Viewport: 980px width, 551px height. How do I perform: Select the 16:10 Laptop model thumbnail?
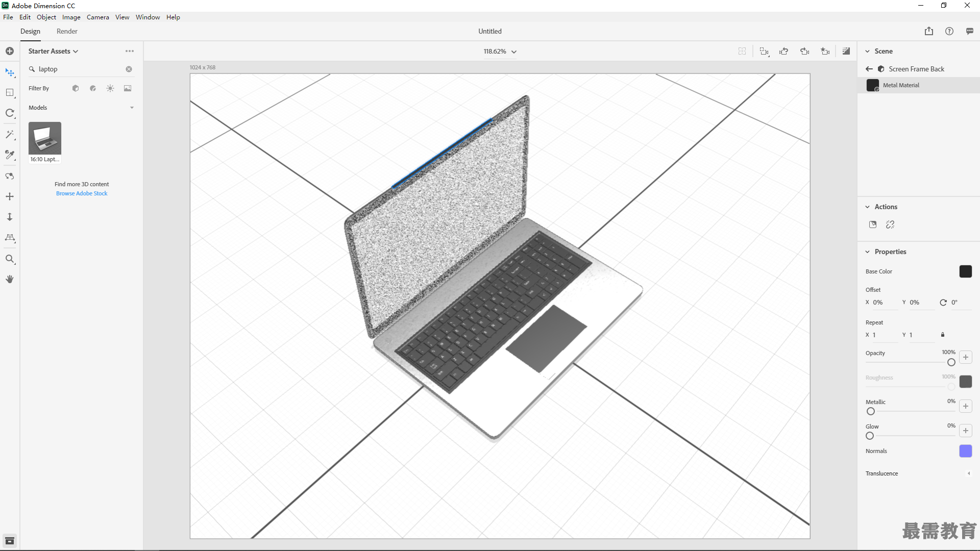click(x=45, y=142)
